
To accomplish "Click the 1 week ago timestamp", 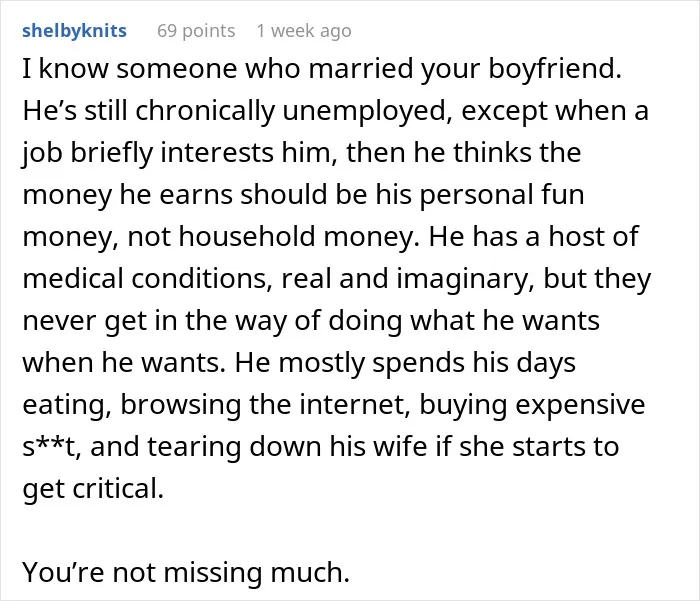I will click(x=304, y=31).
